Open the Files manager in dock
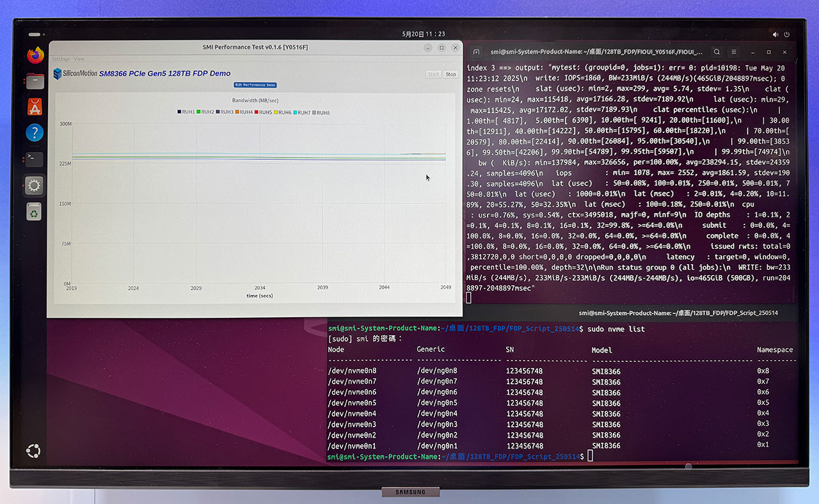 click(x=35, y=81)
